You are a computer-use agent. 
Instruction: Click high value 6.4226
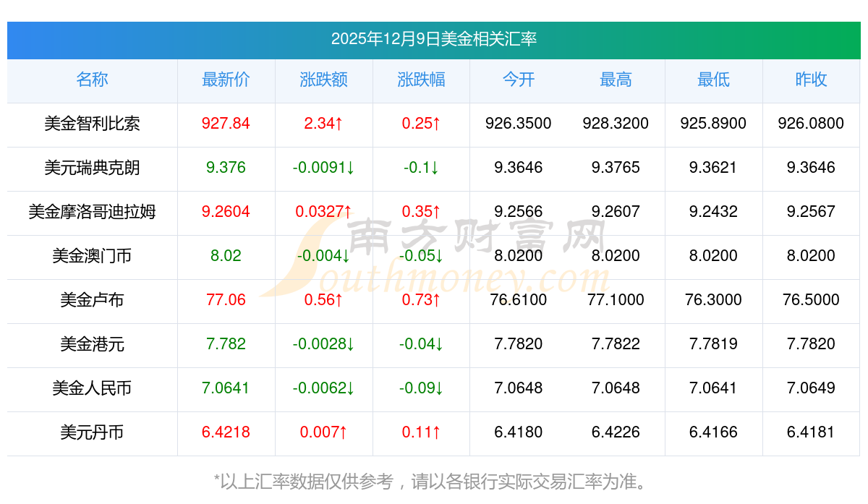616,432
